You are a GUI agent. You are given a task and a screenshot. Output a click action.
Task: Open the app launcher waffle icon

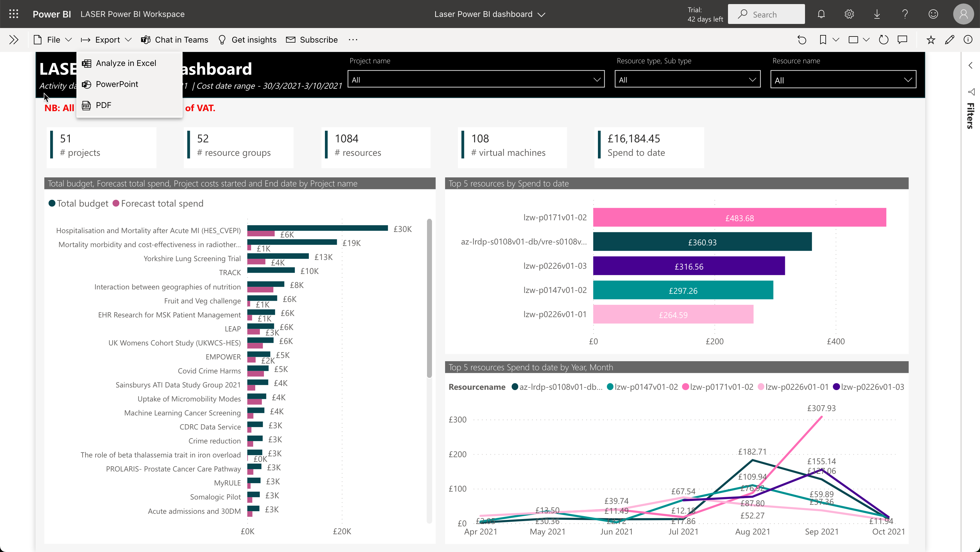(x=14, y=14)
